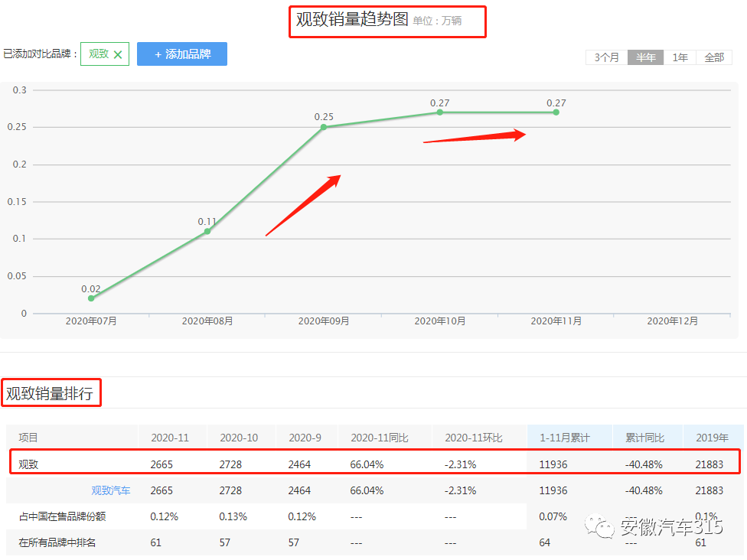Screen dimensions: 747x560
Task: Click the 2020年09月 data point 0.25
Action: (x=324, y=127)
